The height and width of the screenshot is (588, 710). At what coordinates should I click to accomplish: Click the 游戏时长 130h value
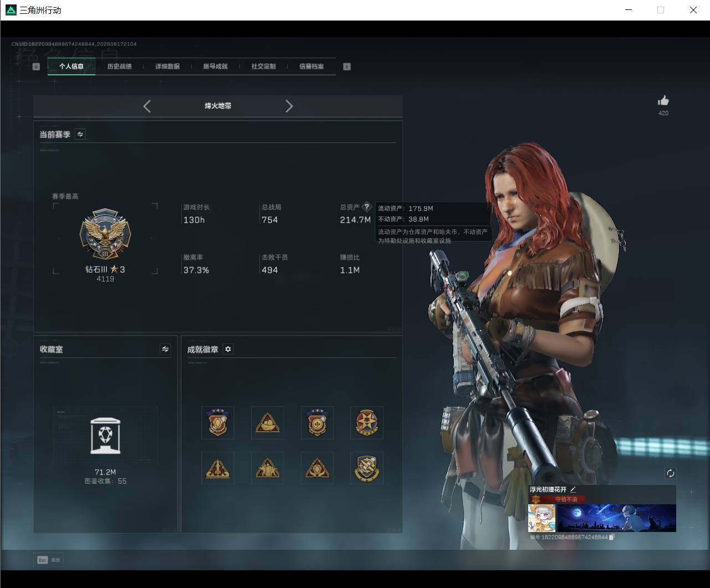point(194,220)
